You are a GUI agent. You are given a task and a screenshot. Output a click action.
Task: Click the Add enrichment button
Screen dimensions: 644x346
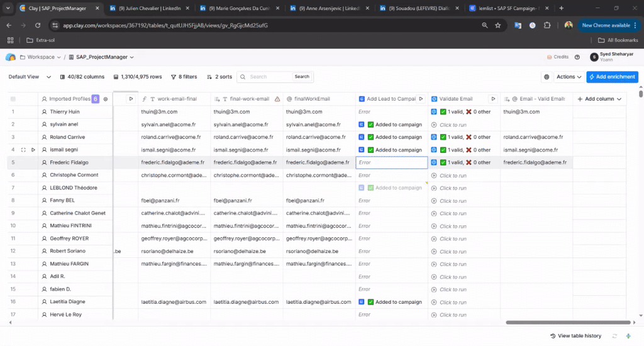[612, 77]
